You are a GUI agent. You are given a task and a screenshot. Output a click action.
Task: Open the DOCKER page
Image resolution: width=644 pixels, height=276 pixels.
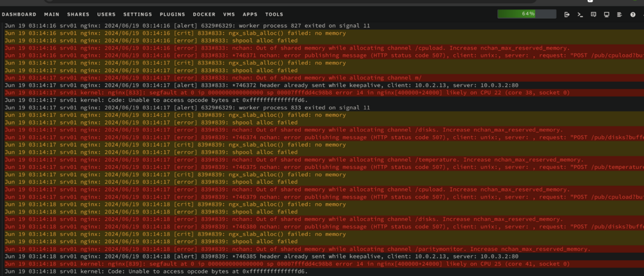204,14
